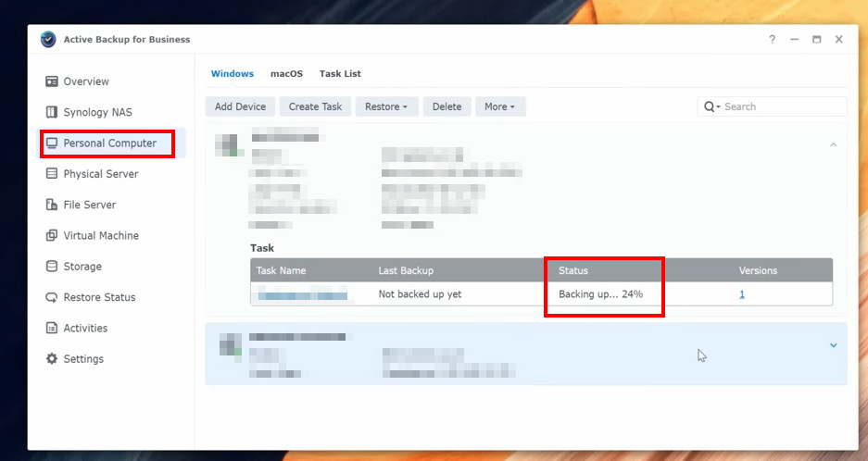This screenshot has width=868, height=461.
Task: Click the Add Device button
Action: 240,106
